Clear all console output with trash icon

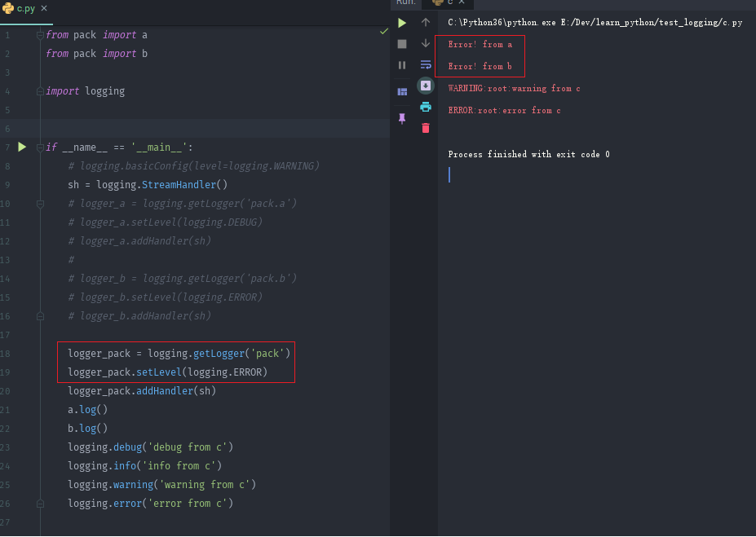point(425,128)
